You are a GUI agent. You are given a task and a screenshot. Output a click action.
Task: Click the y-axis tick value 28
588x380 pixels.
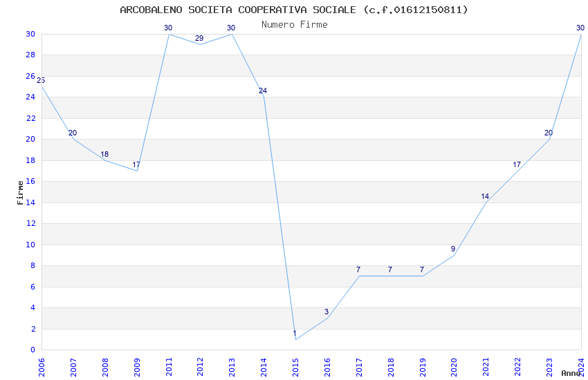tap(30, 55)
